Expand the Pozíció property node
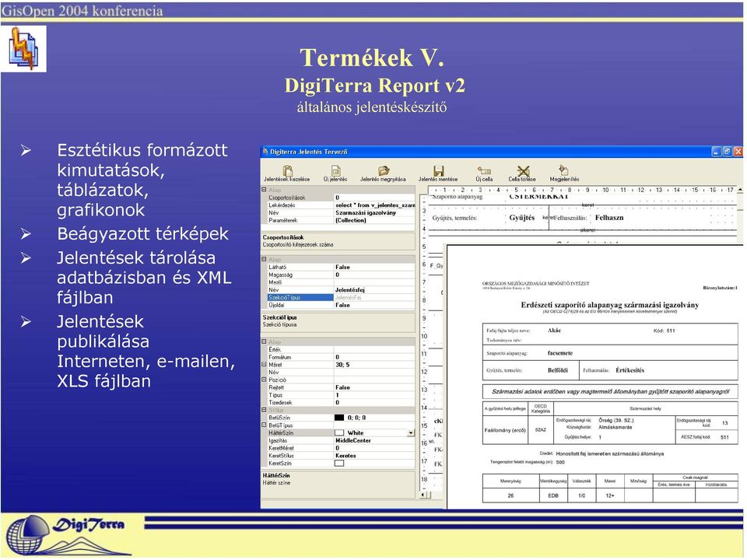This screenshot has width=747, height=560. click(264, 380)
